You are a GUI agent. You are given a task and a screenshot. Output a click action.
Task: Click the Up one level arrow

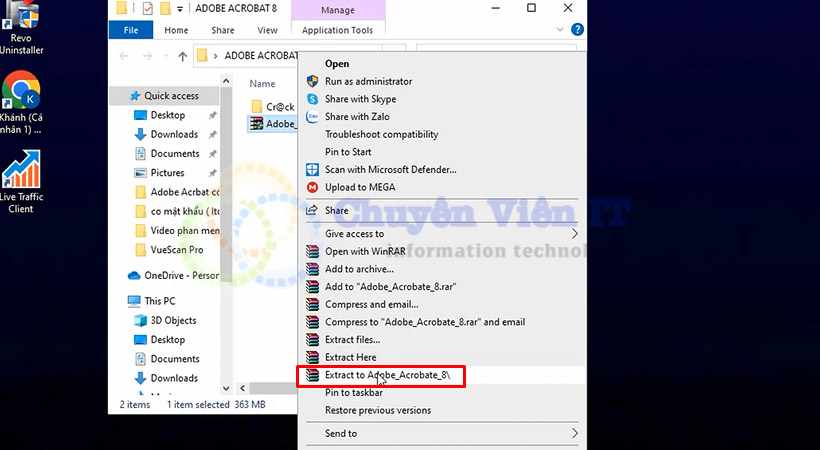click(x=182, y=56)
